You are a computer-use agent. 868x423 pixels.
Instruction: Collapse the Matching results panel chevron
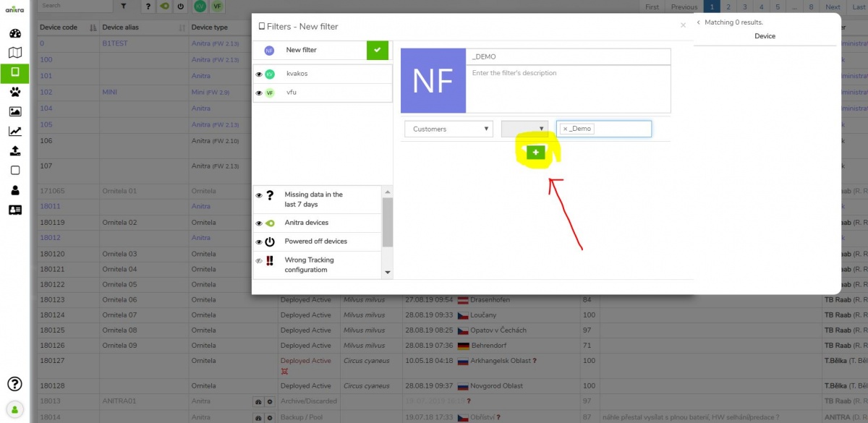(x=699, y=22)
